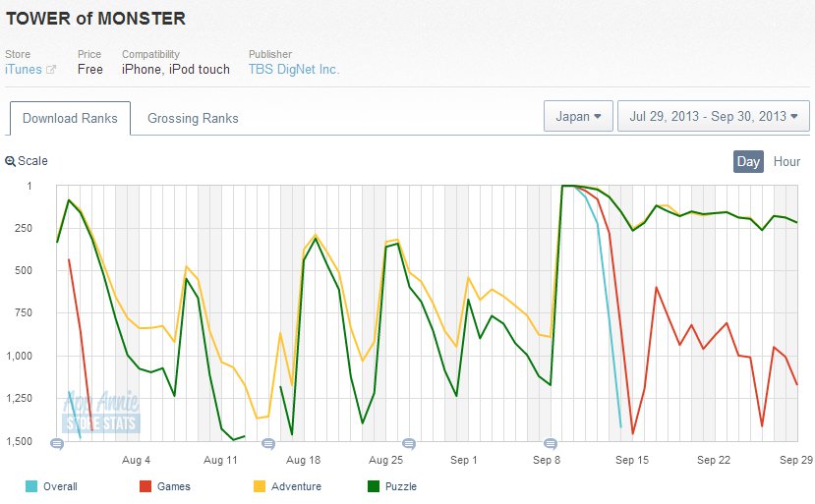Click the comment bubble marker near Aug 27
Screen dimensions: 815x504
[409, 444]
